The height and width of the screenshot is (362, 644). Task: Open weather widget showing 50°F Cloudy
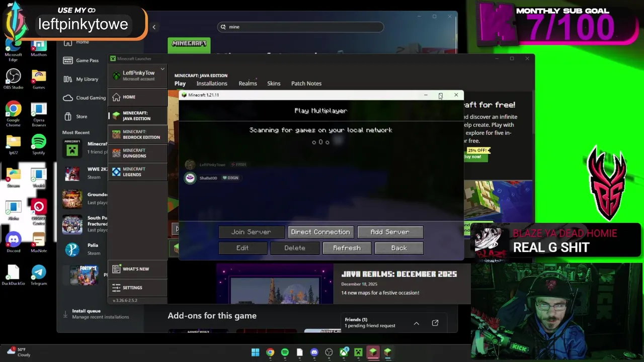pos(18,352)
